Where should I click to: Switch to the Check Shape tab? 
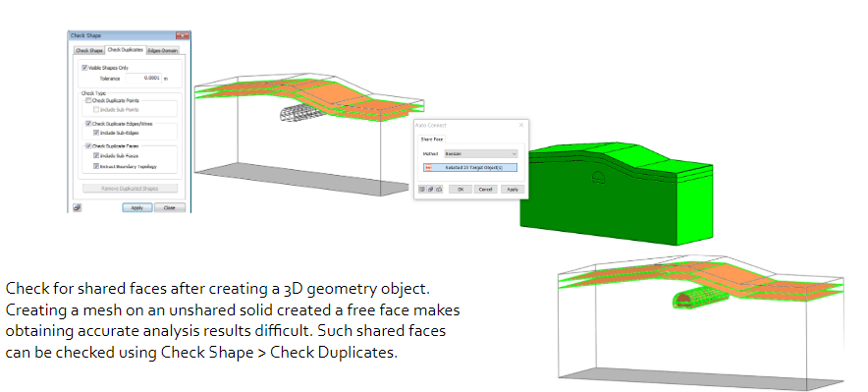(89, 50)
